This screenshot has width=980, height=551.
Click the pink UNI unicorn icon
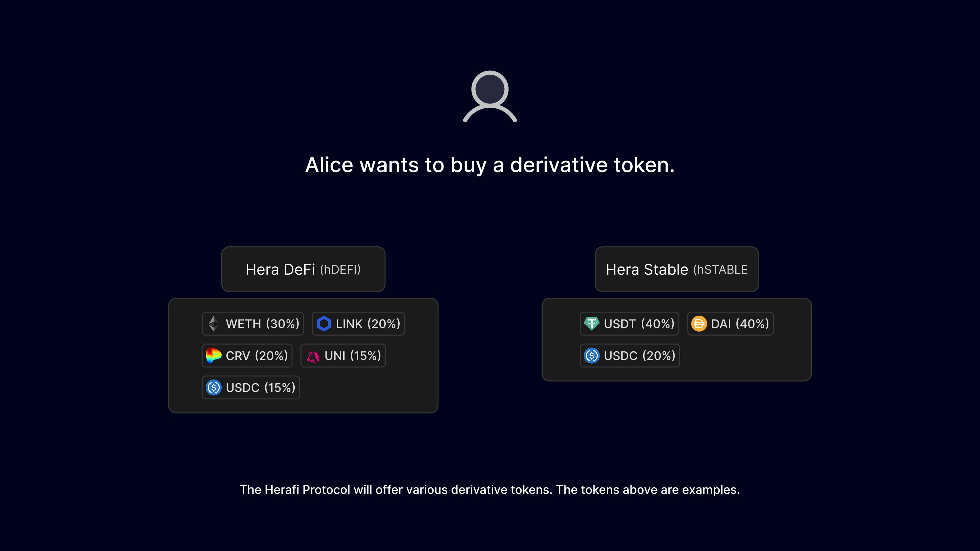tap(313, 356)
